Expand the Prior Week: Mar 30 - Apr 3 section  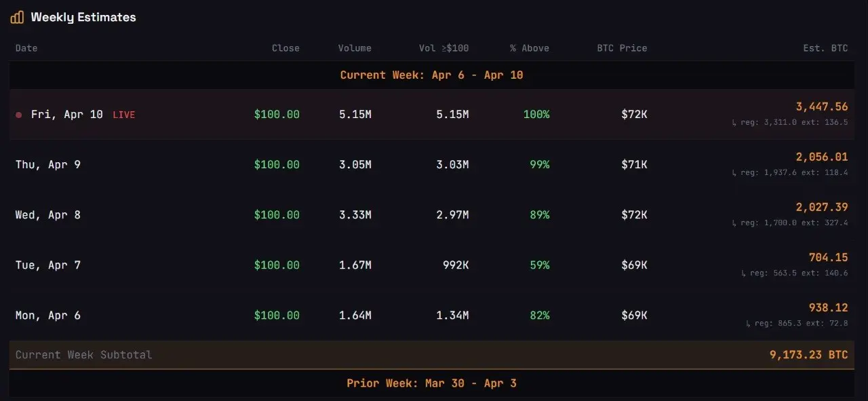tap(432, 383)
